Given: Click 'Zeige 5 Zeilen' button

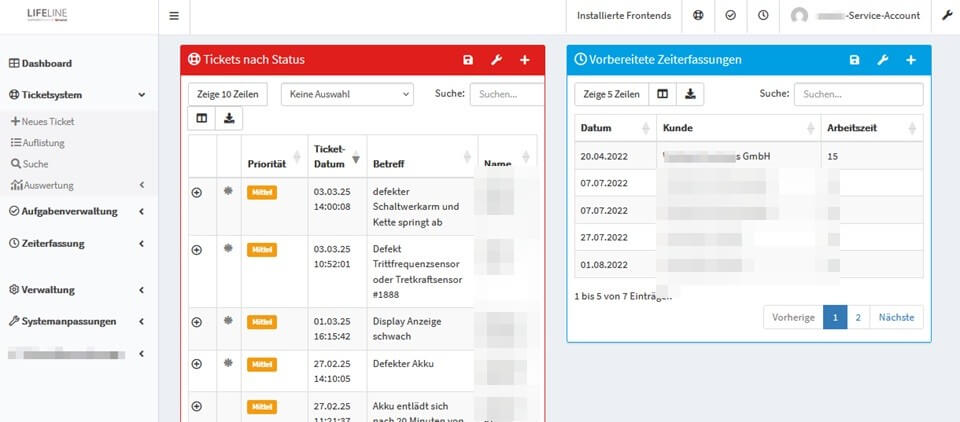Looking at the screenshot, I should (612, 94).
